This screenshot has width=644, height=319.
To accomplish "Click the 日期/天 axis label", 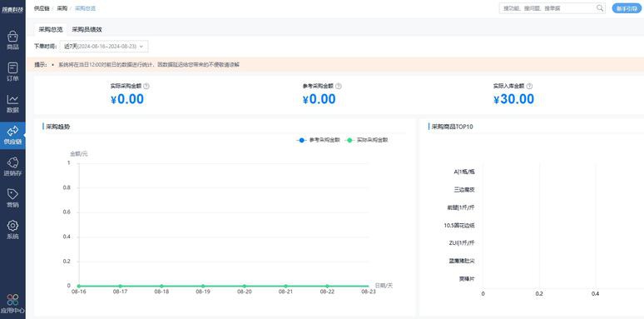I will [384, 286].
